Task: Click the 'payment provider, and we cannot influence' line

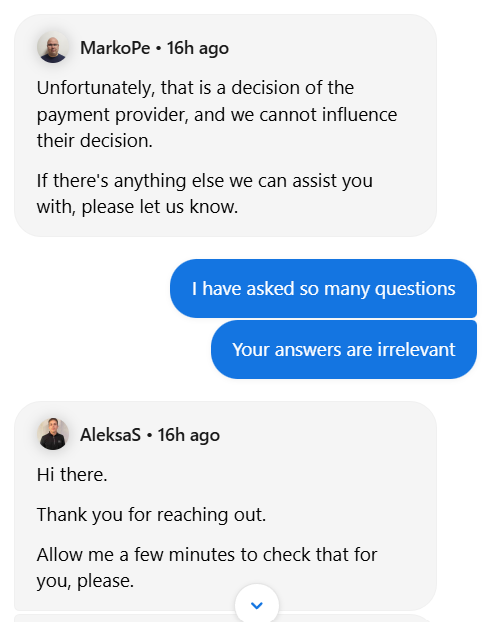Action: coord(217,115)
